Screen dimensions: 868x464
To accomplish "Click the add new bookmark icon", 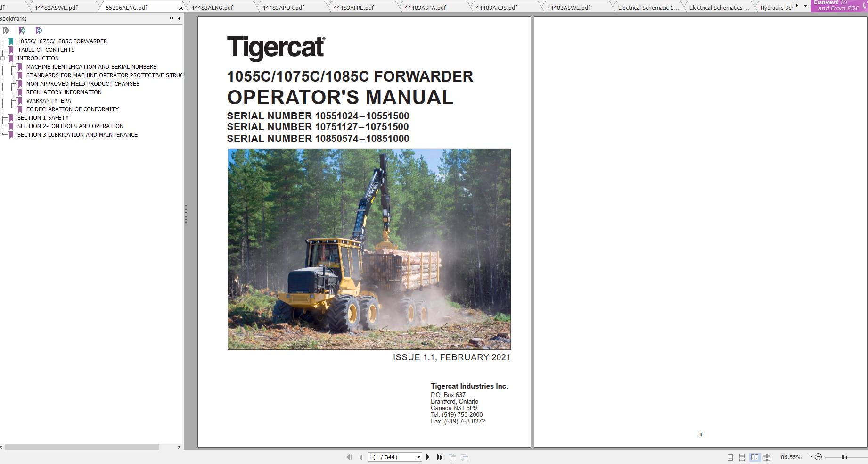I will pyautogui.click(x=22, y=31).
